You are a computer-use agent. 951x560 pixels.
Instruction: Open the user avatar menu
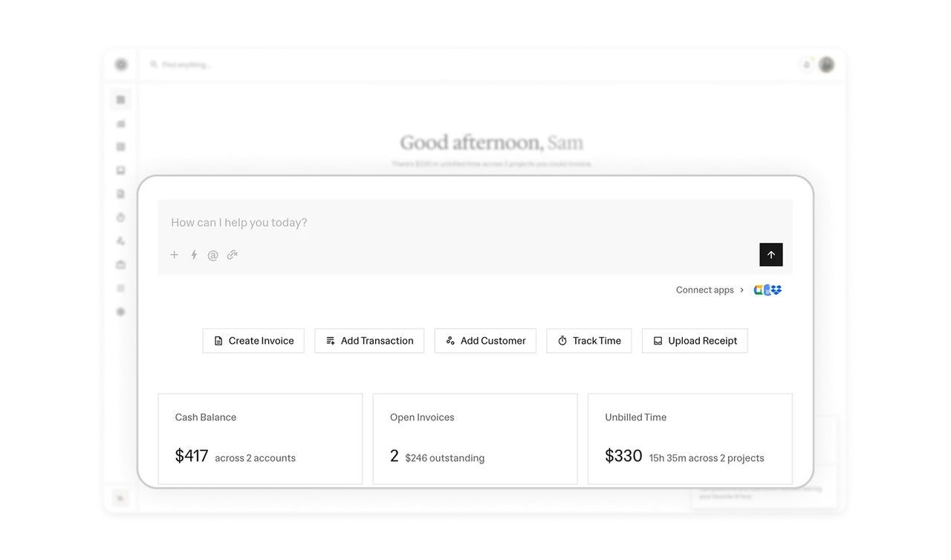click(x=826, y=65)
